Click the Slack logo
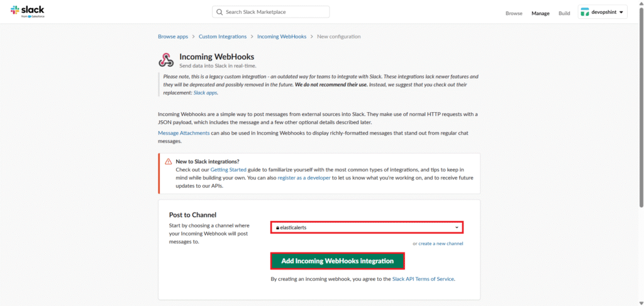Image resolution: width=644 pixels, height=306 pixels. 27,11
